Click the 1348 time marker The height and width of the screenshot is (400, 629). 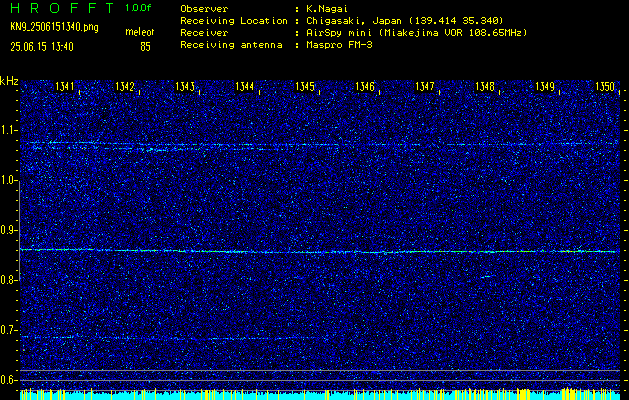[x=485, y=86]
